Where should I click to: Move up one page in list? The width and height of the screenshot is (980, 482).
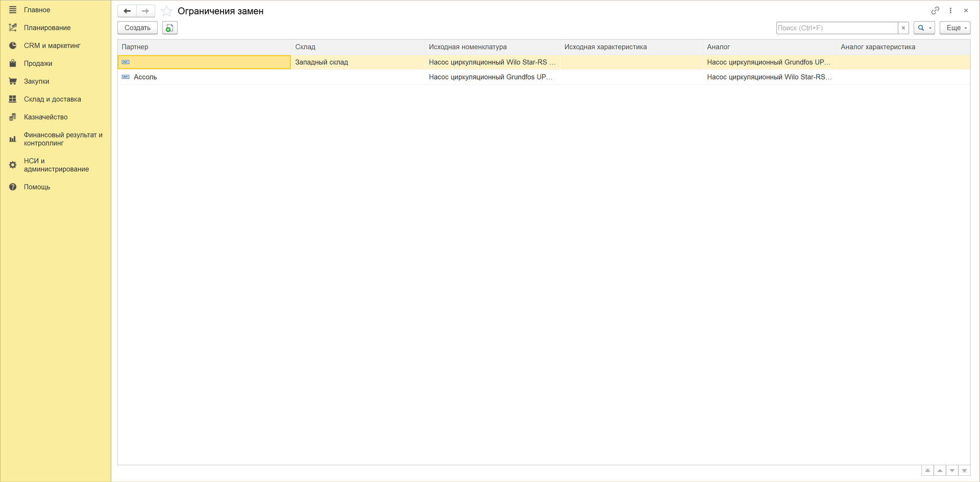point(940,471)
